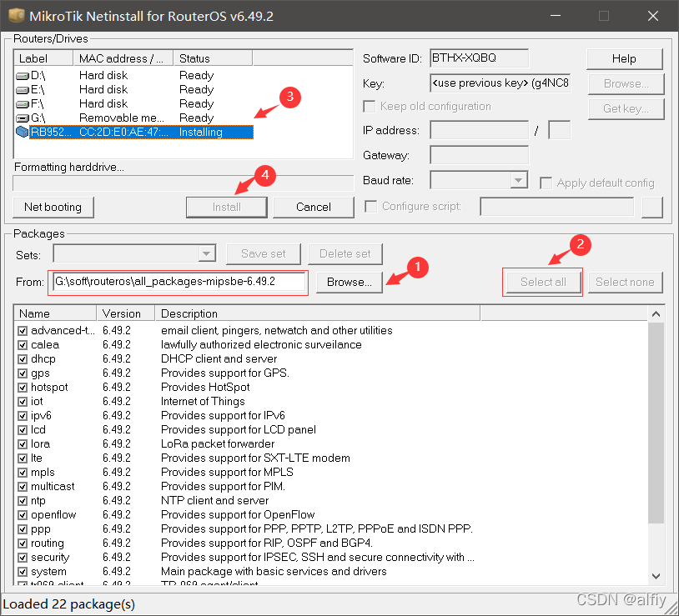Uncheck the calea package
Image resolution: width=679 pixels, height=616 pixels.
click(23, 345)
